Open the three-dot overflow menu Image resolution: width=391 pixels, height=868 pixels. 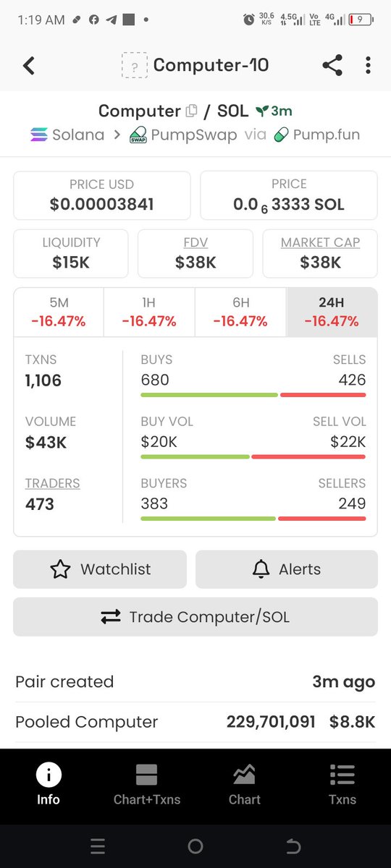pyautogui.click(x=368, y=65)
